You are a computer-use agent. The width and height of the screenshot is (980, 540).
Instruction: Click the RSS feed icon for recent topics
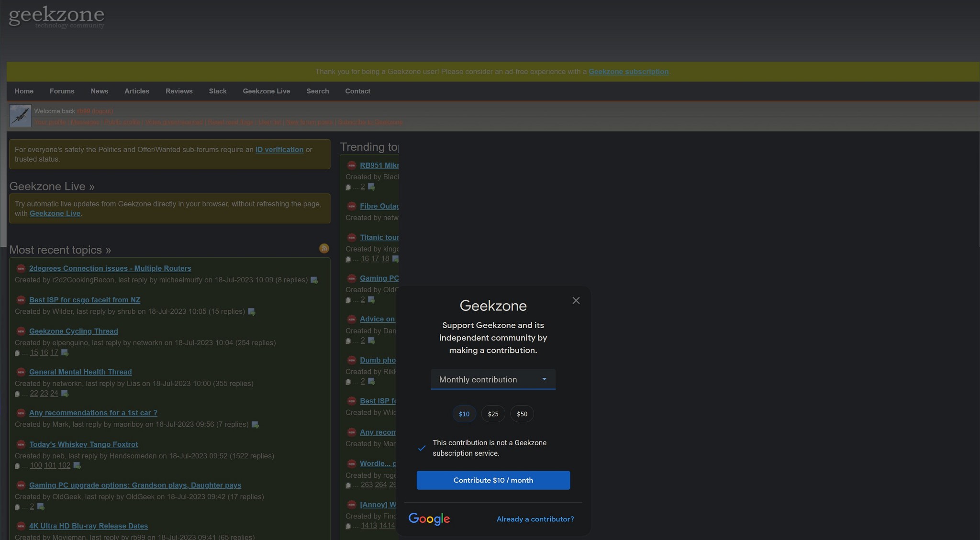point(324,248)
